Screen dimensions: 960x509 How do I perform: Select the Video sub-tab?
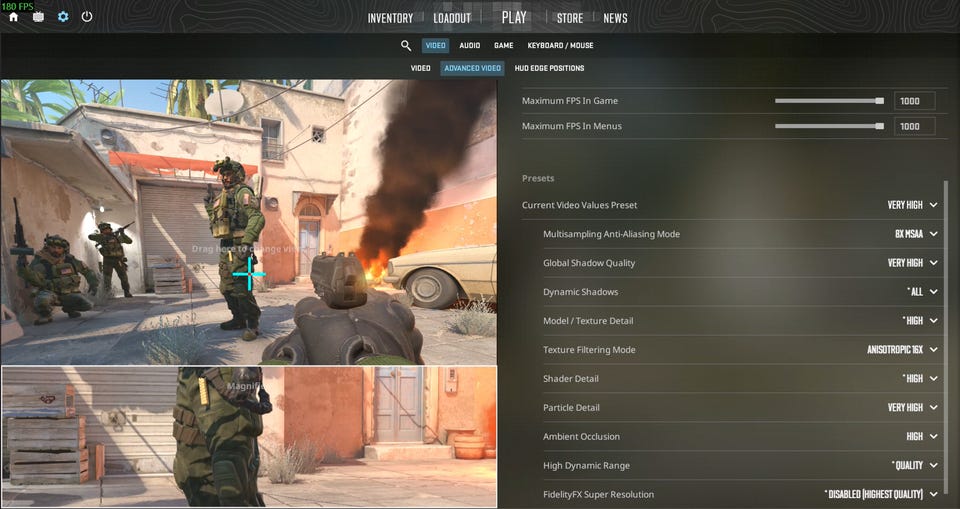point(420,68)
